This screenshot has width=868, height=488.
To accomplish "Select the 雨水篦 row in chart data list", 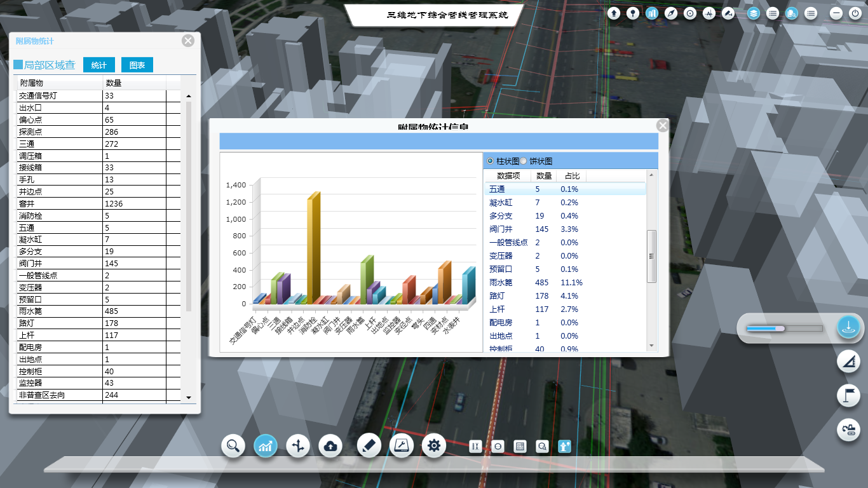I will point(566,282).
